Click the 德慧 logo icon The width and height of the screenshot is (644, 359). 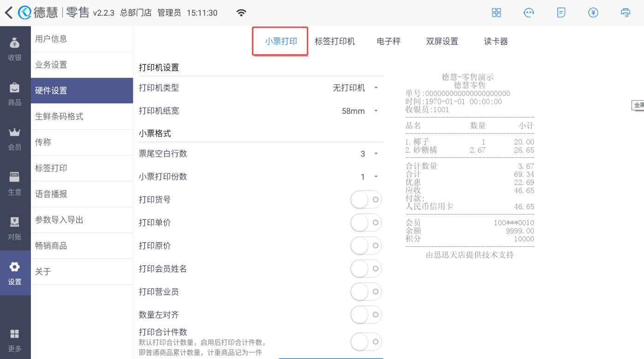point(24,12)
